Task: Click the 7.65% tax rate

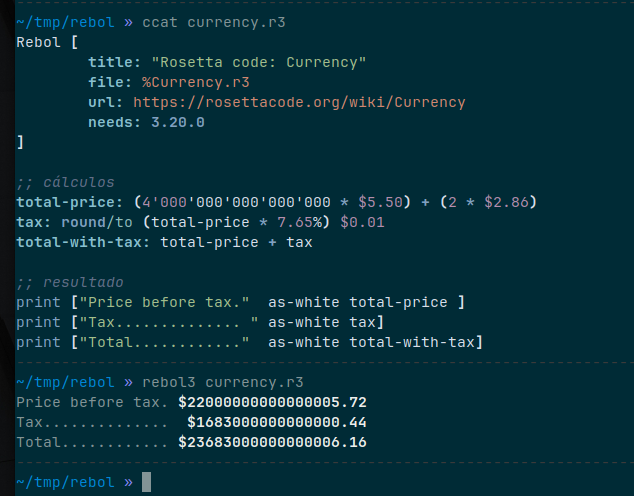Action: coord(311,222)
